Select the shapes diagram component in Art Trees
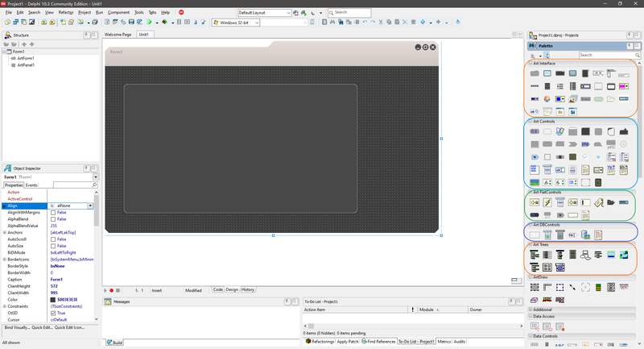 585,255
